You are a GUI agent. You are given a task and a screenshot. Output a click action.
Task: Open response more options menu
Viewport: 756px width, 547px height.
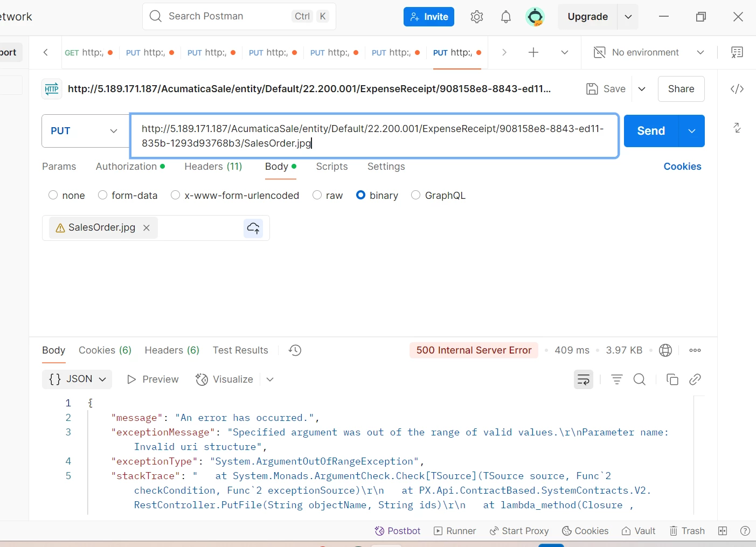tap(695, 350)
